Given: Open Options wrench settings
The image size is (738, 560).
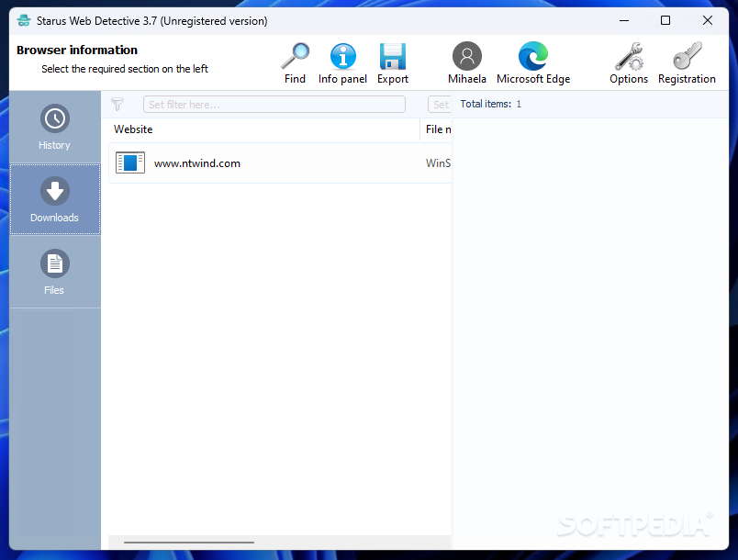Looking at the screenshot, I should coord(629,63).
